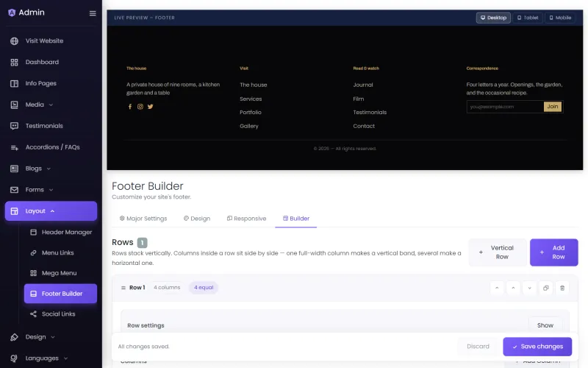
Task: Open the Design tab in Footer Builder
Action: 197,219
